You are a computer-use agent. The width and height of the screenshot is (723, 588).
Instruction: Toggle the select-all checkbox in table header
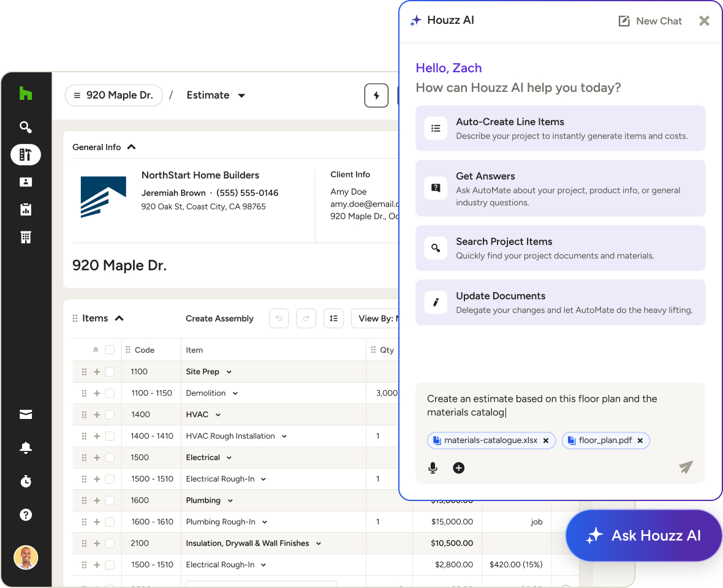point(110,350)
